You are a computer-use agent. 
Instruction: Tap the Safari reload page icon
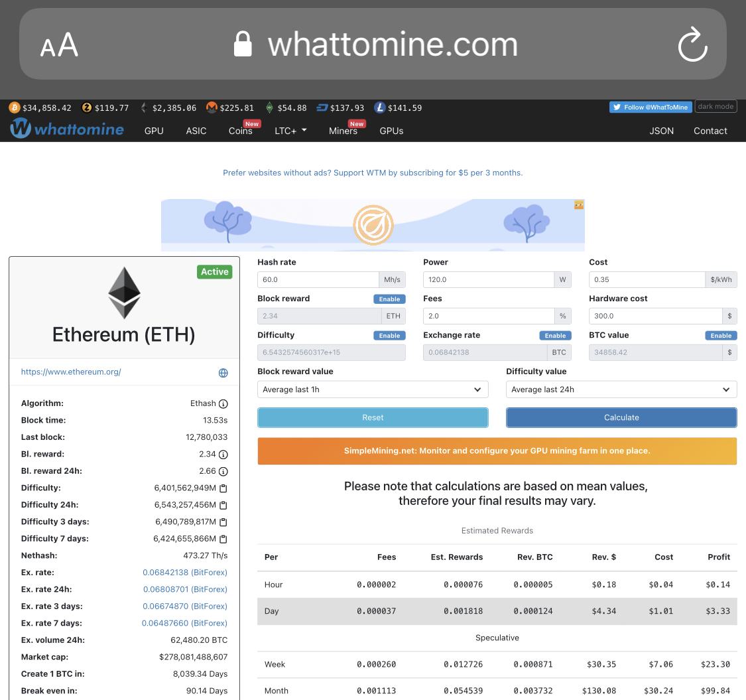(692, 44)
